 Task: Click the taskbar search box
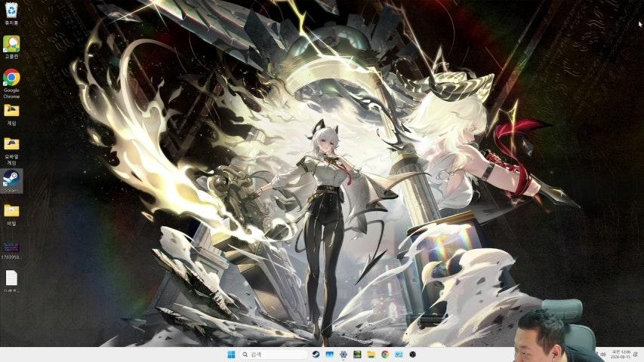coord(273,354)
